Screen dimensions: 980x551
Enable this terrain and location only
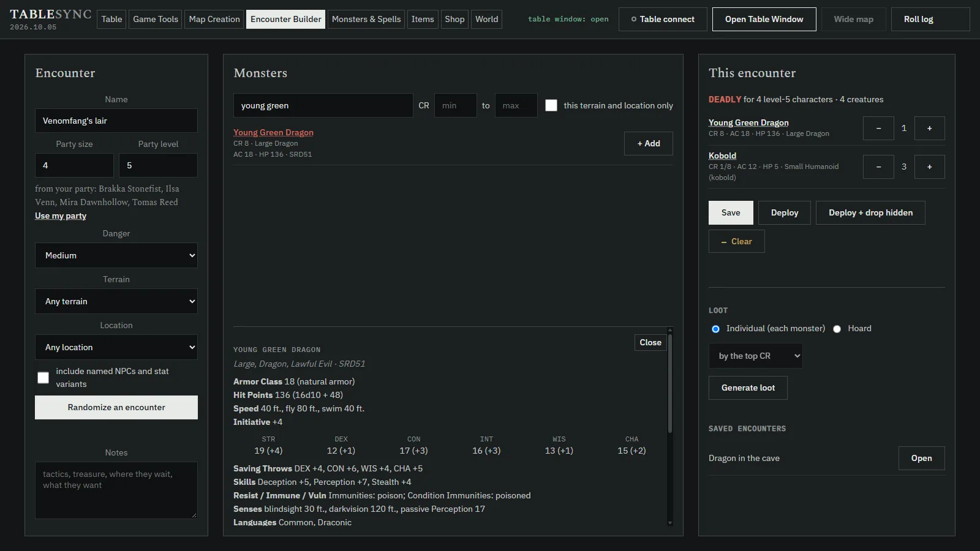click(x=551, y=105)
